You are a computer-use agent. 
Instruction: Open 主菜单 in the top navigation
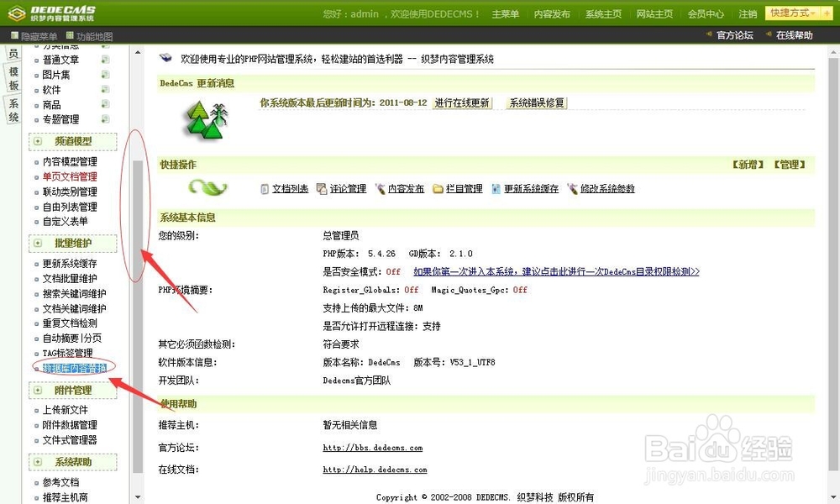(x=505, y=14)
